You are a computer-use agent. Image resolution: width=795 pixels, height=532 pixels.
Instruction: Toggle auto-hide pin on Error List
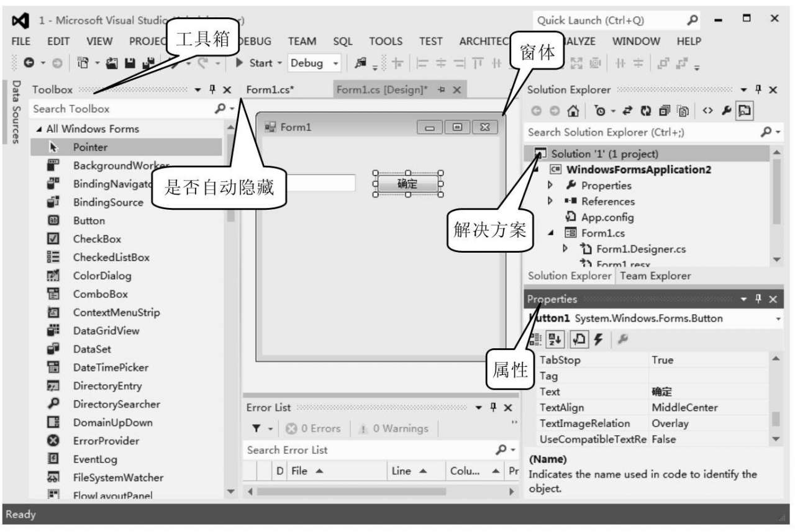point(493,407)
